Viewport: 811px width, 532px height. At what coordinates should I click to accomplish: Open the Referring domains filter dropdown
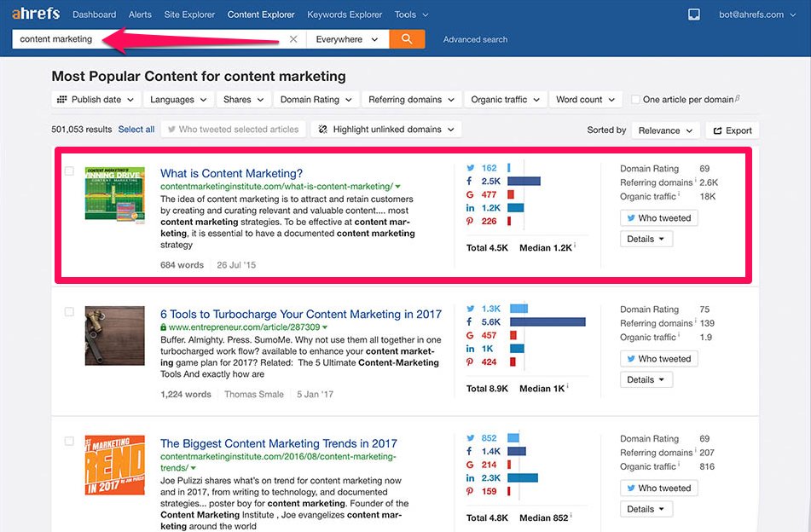pos(411,99)
